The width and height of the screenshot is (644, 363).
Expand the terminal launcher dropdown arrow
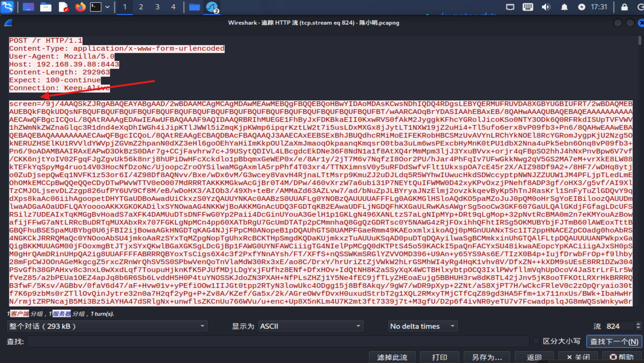(107, 7)
